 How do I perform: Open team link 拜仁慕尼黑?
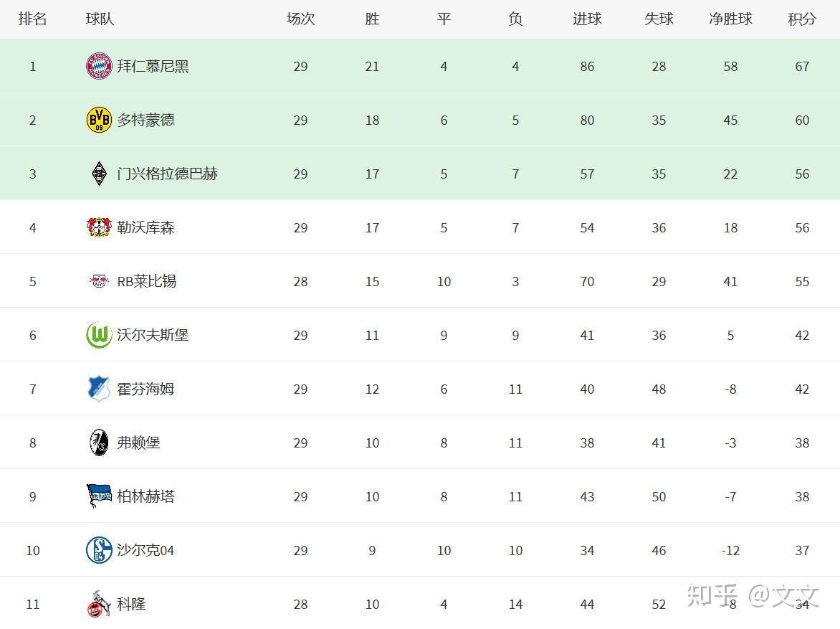[x=153, y=67]
